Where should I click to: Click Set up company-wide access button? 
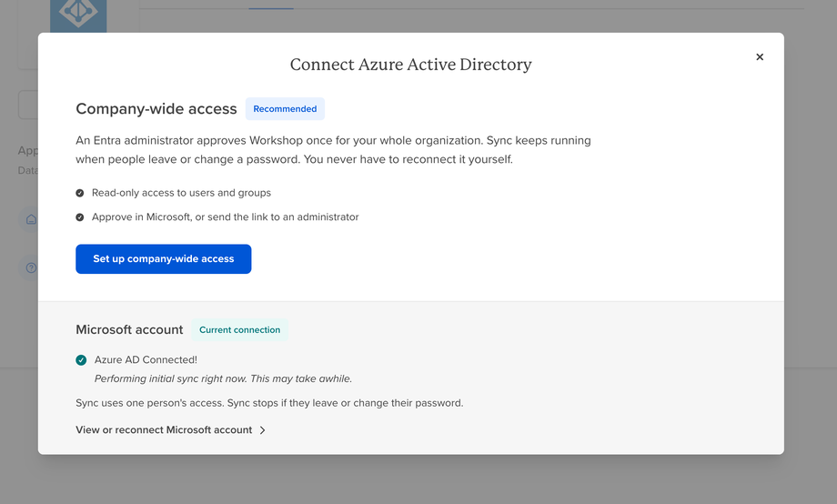coord(164,259)
